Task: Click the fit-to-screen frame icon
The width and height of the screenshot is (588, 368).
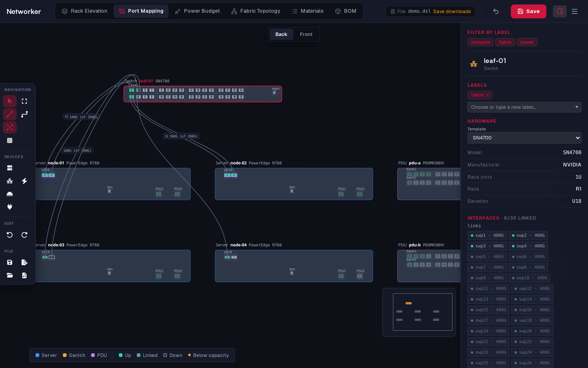Action: click(x=24, y=101)
